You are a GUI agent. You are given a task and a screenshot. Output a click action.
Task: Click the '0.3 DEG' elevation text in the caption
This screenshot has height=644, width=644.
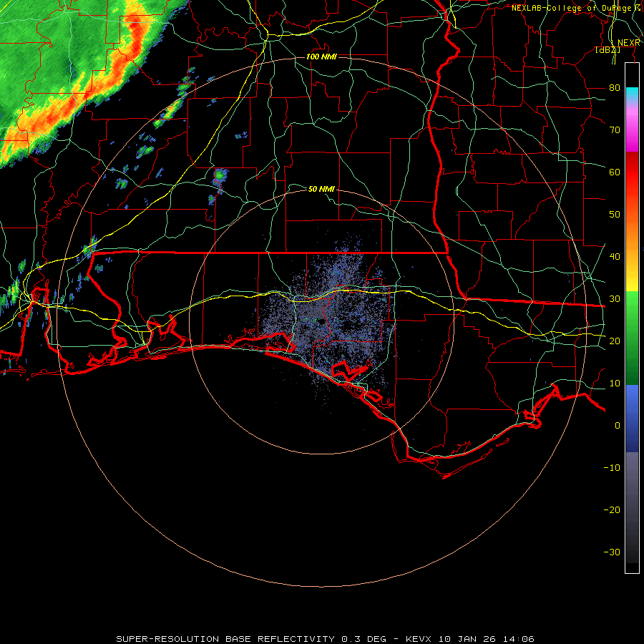click(x=364, y=639)
